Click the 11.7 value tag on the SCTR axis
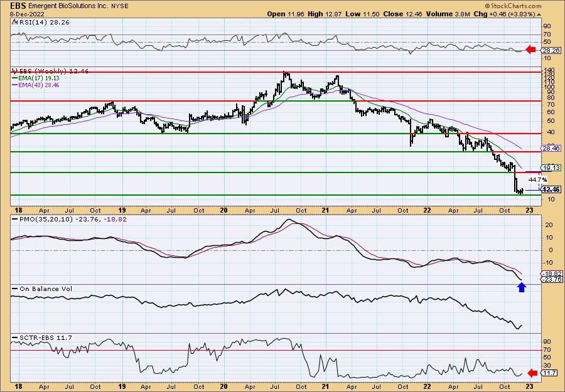The image size is (565, 392). pos(550,373)
